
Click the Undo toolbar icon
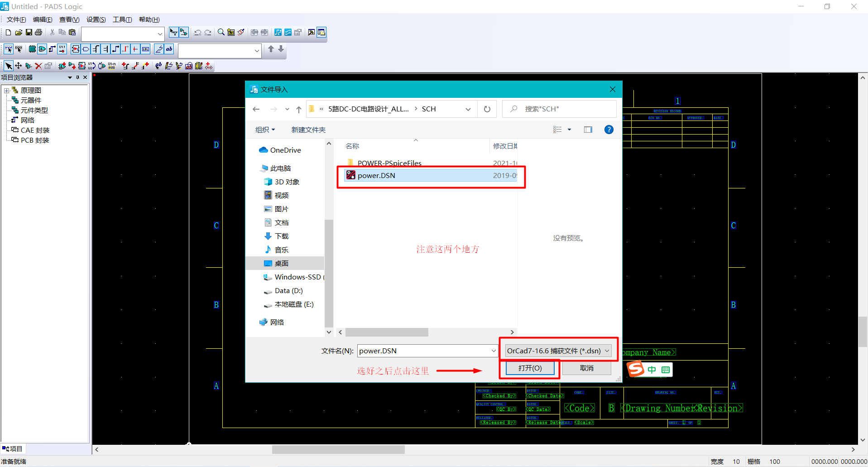click(197, 33)
